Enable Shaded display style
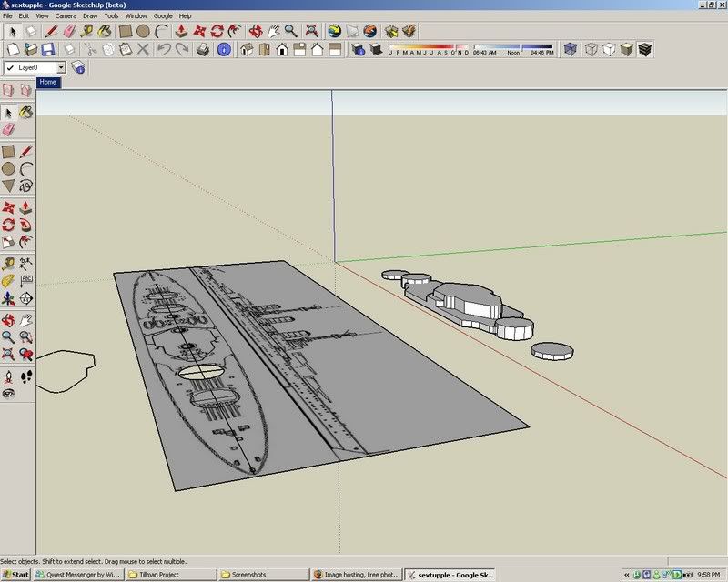The image size is (728, 582). tap(627, 49)
